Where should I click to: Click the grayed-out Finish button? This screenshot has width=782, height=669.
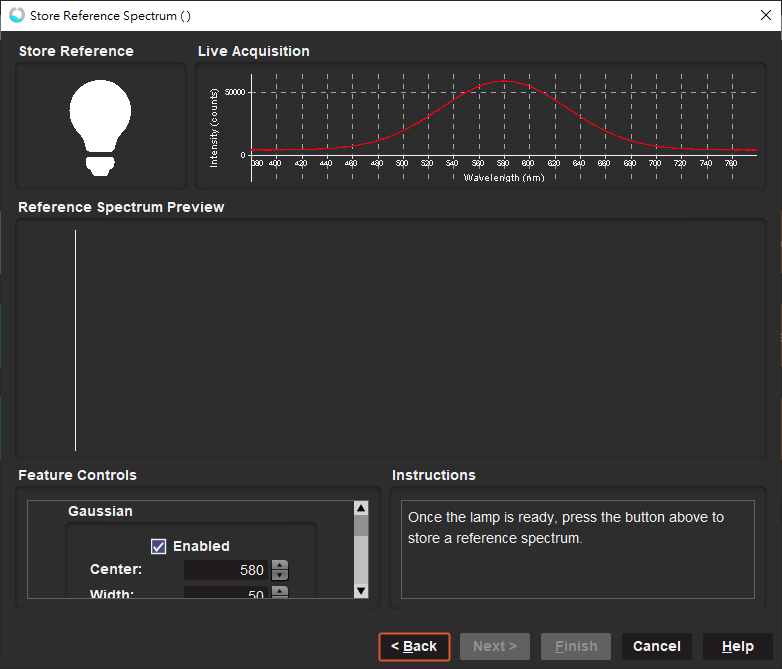point(576,646)
